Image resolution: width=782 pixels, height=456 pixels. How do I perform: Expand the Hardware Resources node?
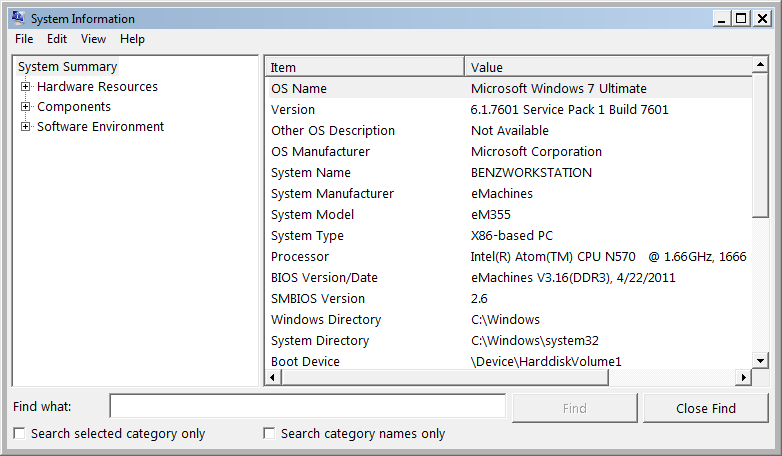[x=25, y=86]
